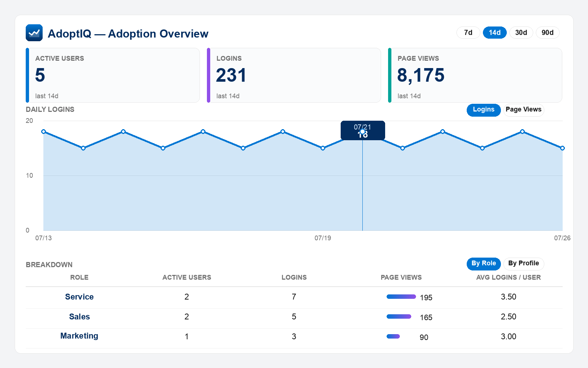This screenshot has width=588, height=368.
Task: Select the 7d time range
Action: click(468, 32)
